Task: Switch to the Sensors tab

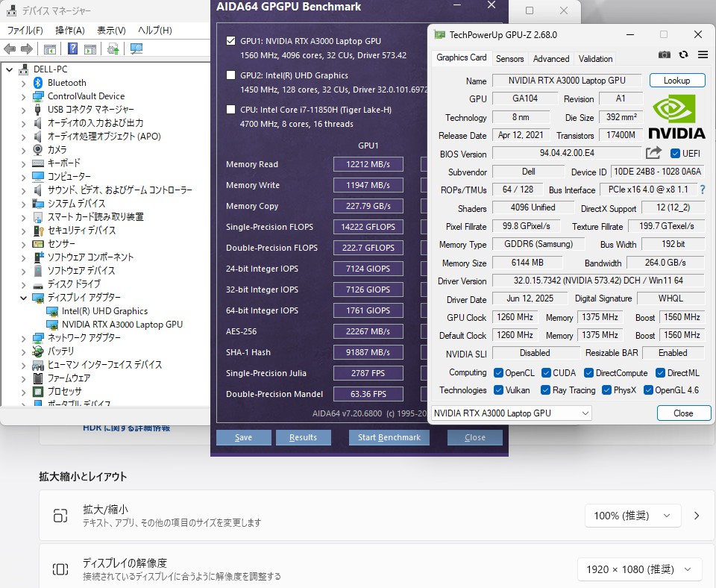Action: [x=509, y=58]
